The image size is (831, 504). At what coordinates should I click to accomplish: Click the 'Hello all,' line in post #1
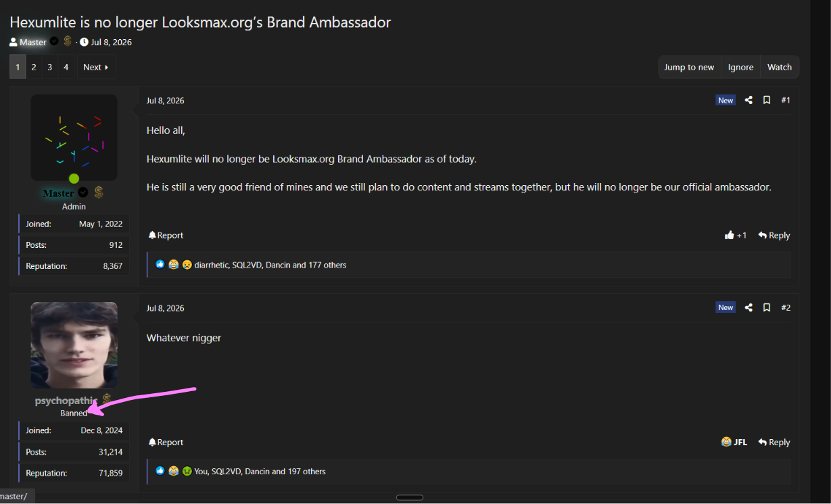coord(166,130)
